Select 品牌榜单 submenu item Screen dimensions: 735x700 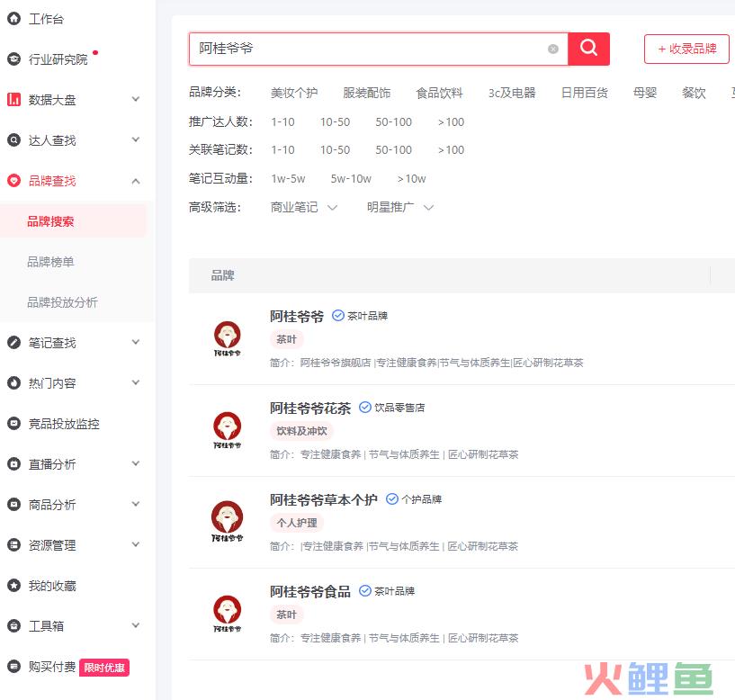(50, 262)
